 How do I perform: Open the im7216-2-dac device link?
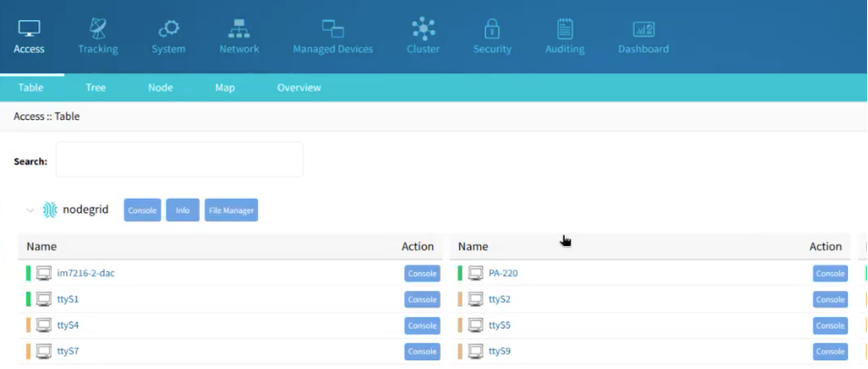(85, 273)
